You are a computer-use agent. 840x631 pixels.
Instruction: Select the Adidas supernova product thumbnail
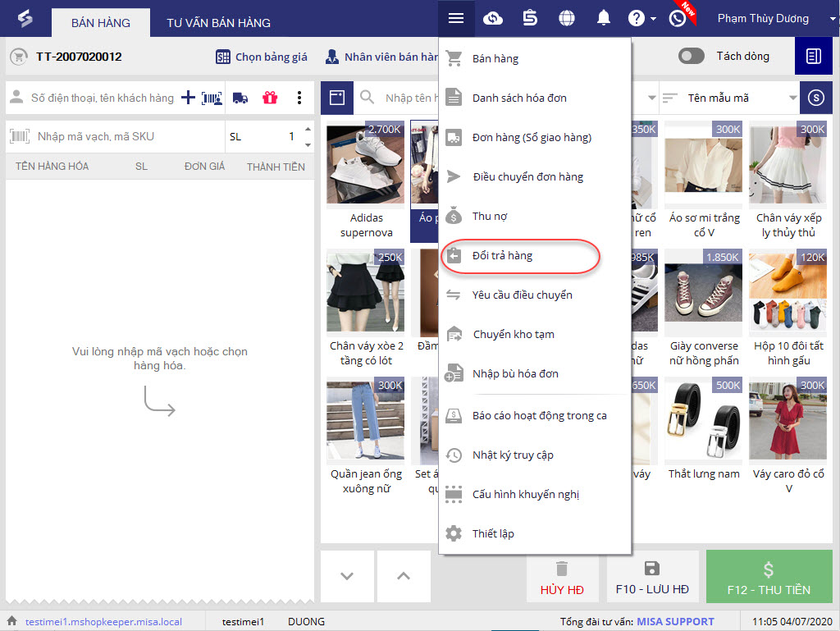(x=366, y=164)
